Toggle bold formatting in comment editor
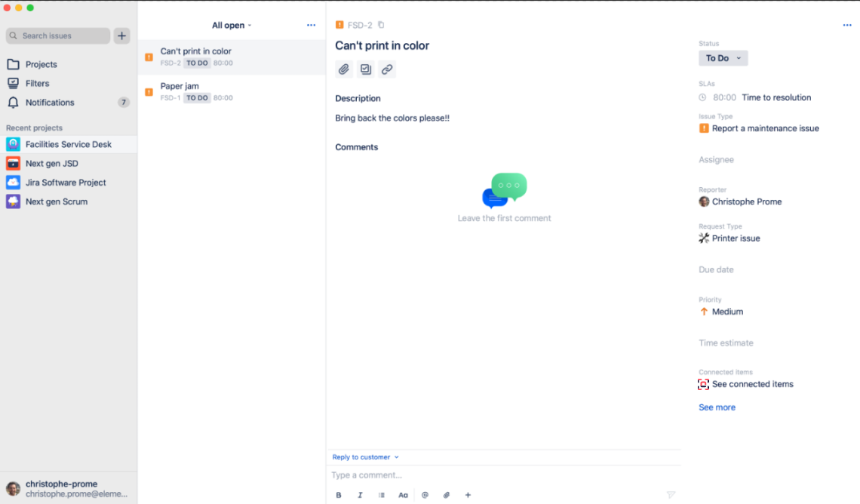The height and width of the screenshot is (504, 860). [339, 495]
